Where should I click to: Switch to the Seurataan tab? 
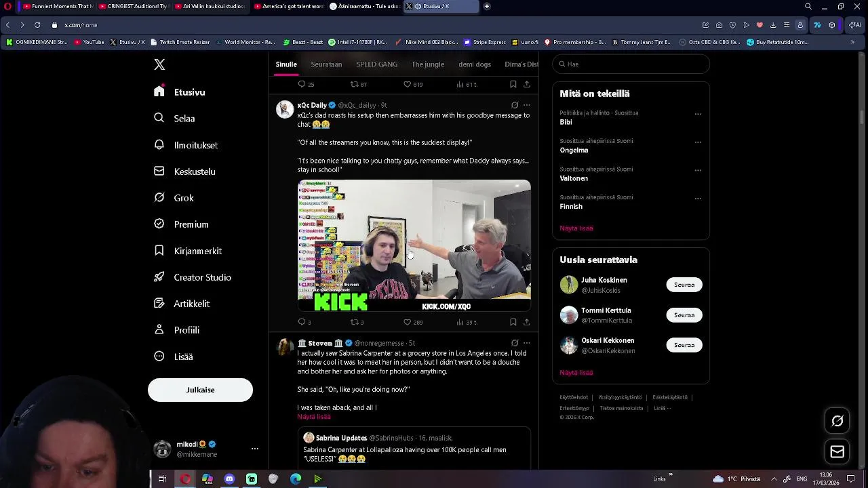tap(326, 64)
